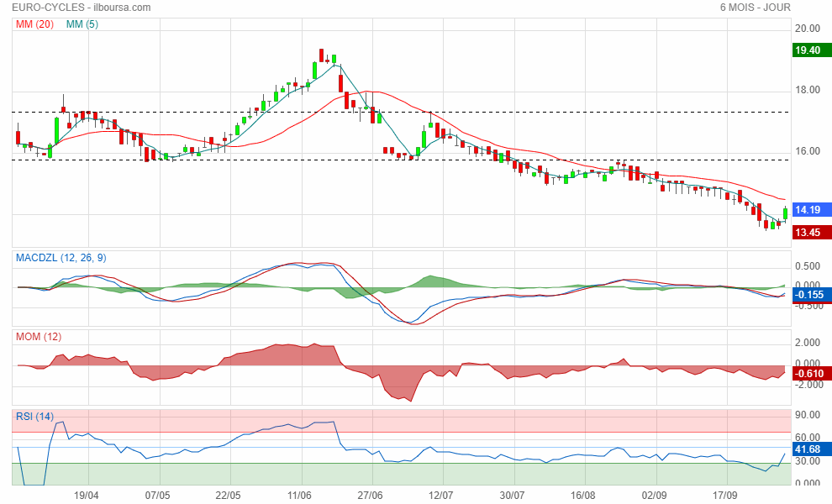Click the 17/09 date axis label
This screenshot has height=504, width=832.
coord(724,495)
